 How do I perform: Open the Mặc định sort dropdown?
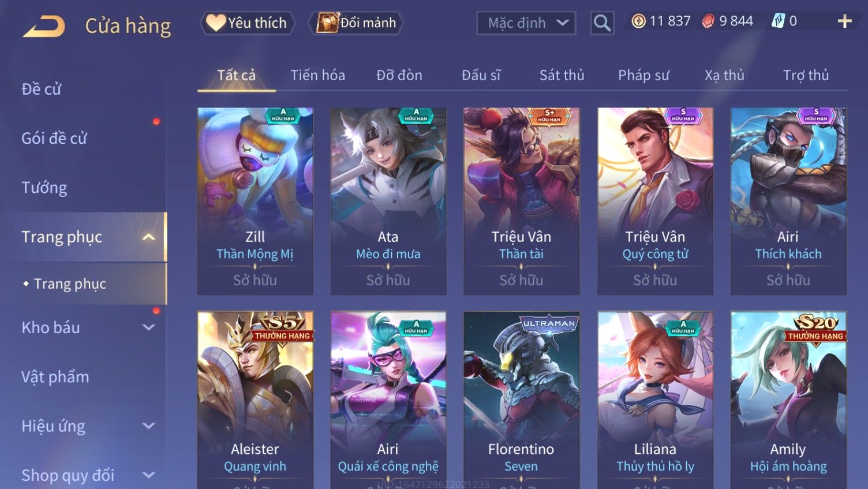pos(526,23)
